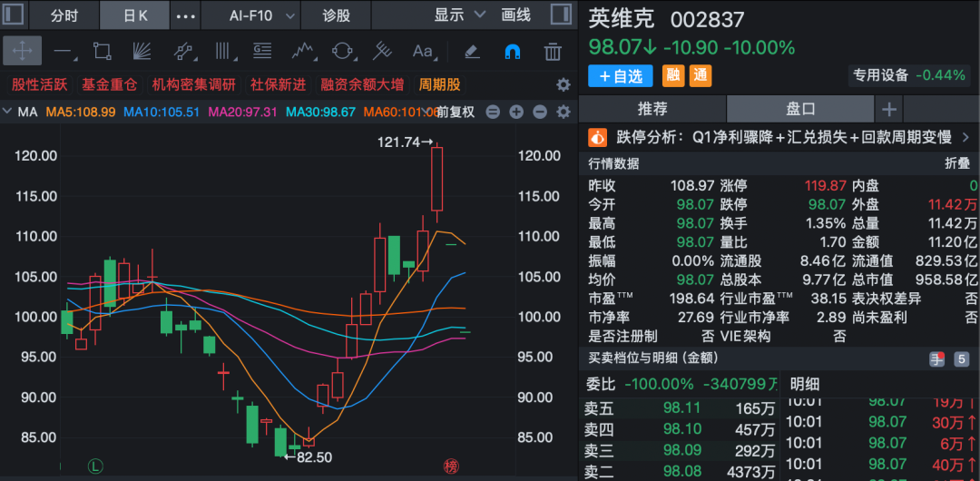The height and width of the screenshot is (481, 980).
Task: Click the 基金重仓 tag
Action: (109, 84)
